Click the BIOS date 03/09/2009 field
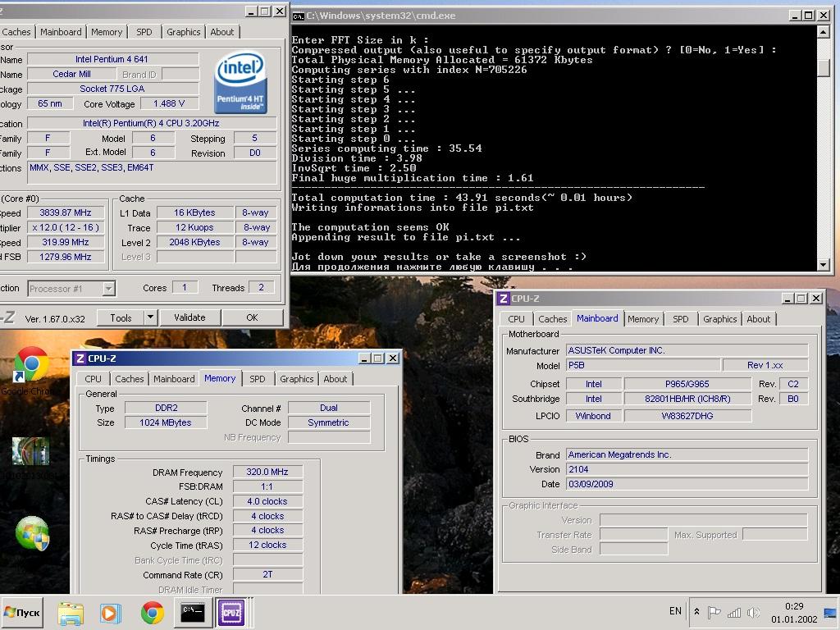 point(687,484)
